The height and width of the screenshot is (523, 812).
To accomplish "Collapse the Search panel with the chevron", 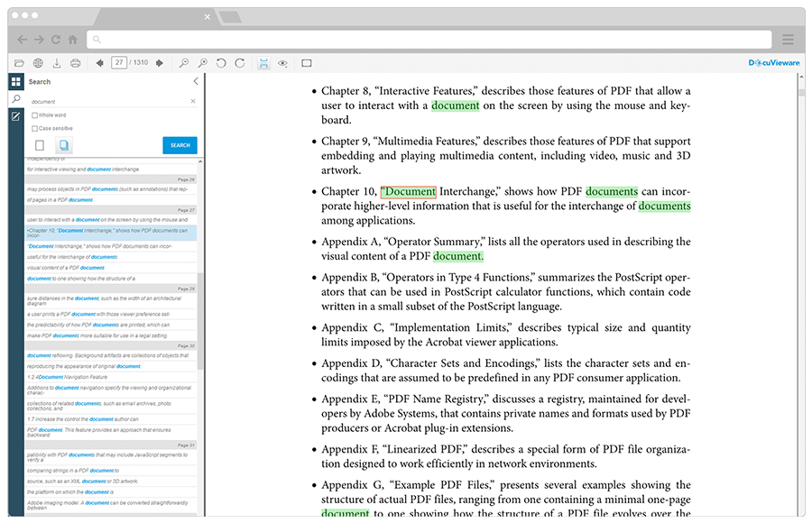I will [x=196, y=81].
